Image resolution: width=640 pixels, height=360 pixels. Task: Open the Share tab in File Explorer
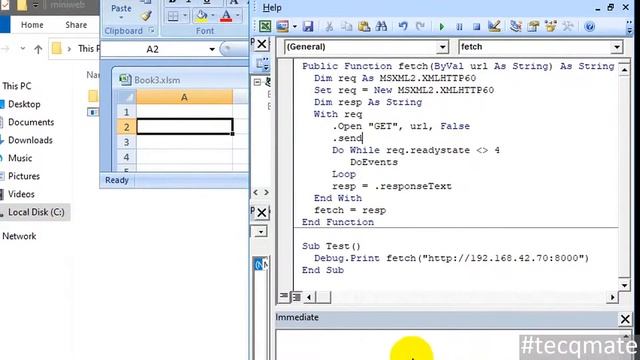point(76,25)
